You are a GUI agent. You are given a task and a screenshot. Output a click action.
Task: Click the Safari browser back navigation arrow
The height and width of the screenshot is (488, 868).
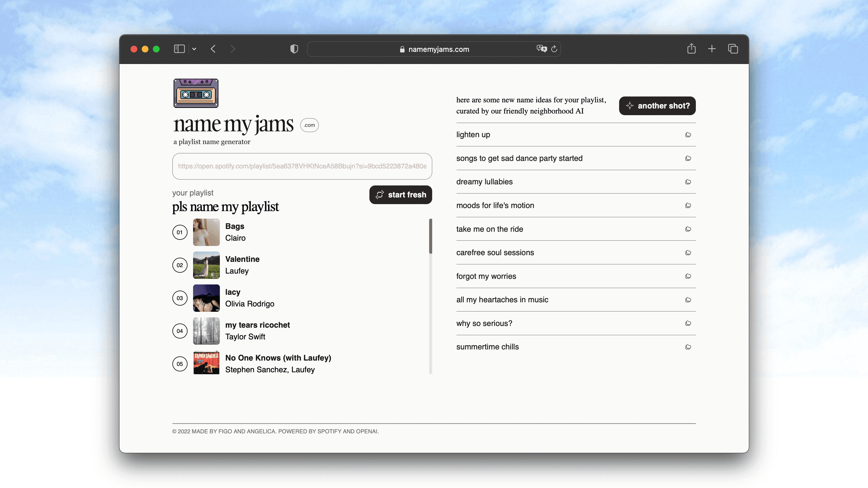coord(213,49)
